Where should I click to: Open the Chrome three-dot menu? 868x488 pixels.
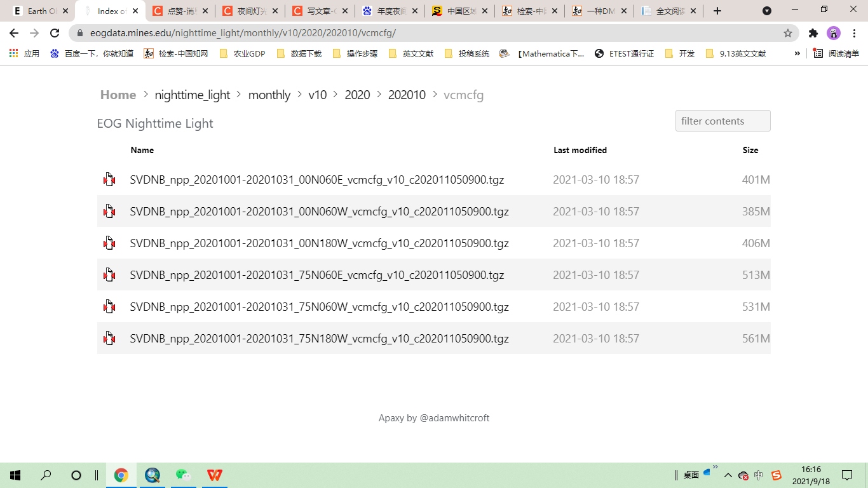(x=853, y=33)
